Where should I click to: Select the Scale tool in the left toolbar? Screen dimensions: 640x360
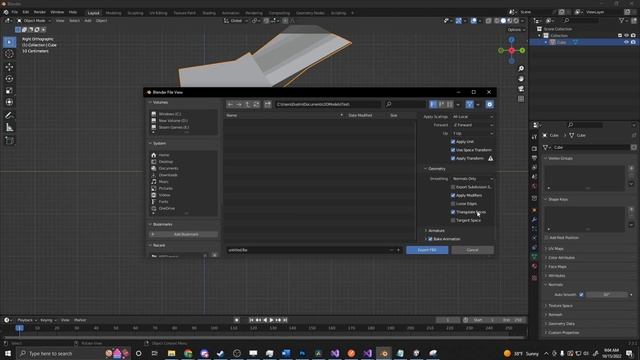[x=9, y=91]
